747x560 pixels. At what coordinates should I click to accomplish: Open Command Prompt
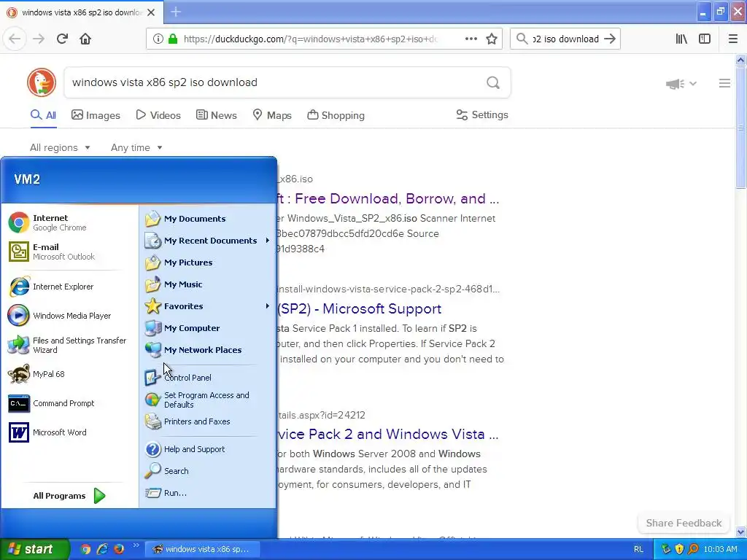coord(52,403)
